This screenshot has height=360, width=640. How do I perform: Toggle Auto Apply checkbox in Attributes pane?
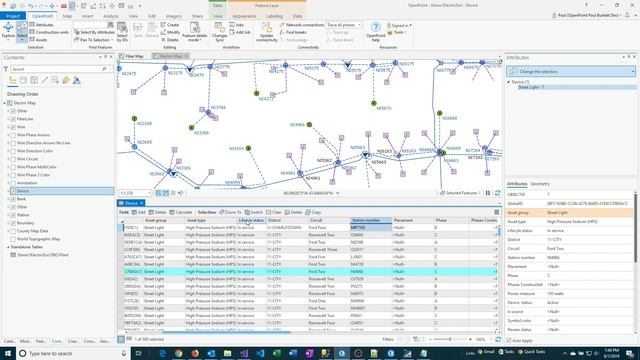point(509,340)
